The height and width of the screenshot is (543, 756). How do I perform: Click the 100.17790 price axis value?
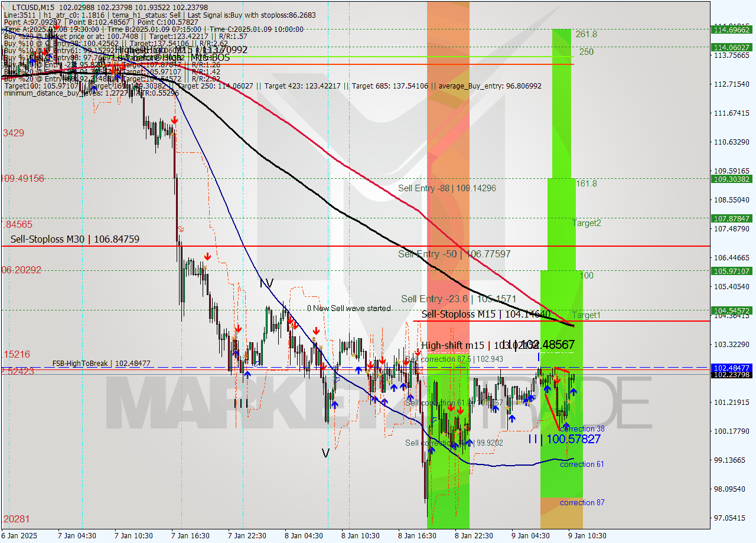[732, 431]
